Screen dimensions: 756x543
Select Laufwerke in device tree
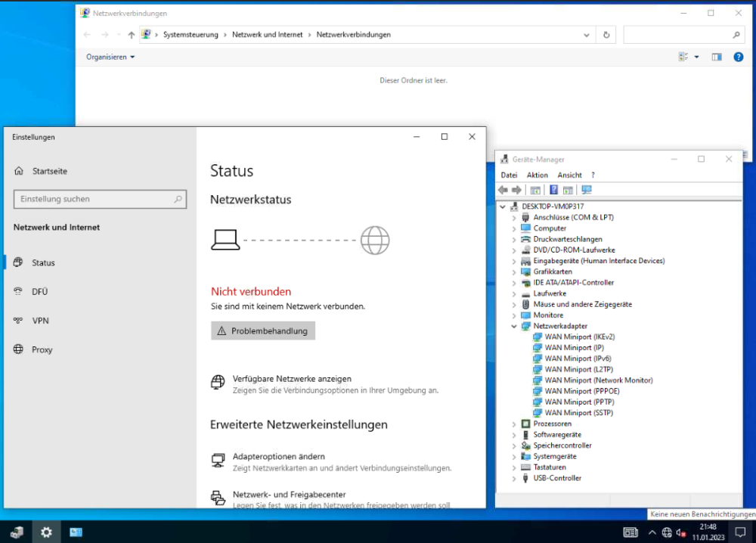coord(550,293)
